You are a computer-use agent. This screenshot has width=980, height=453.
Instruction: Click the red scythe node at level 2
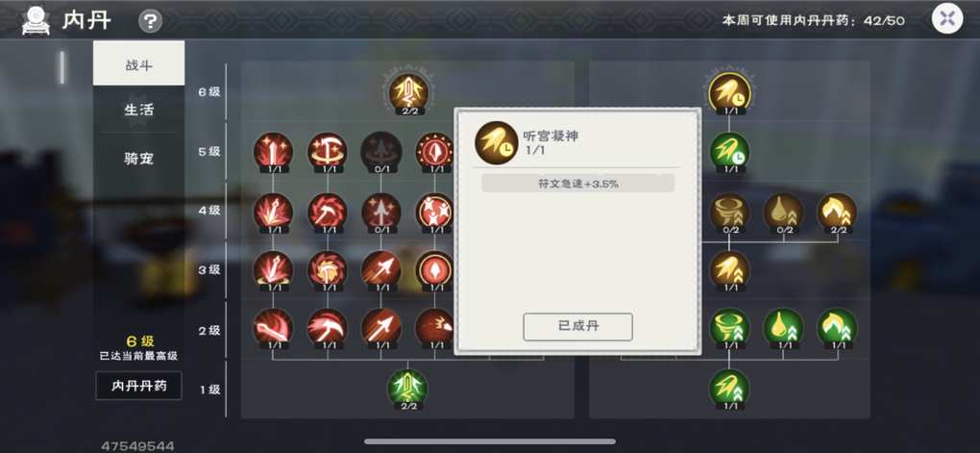(327, 328)
